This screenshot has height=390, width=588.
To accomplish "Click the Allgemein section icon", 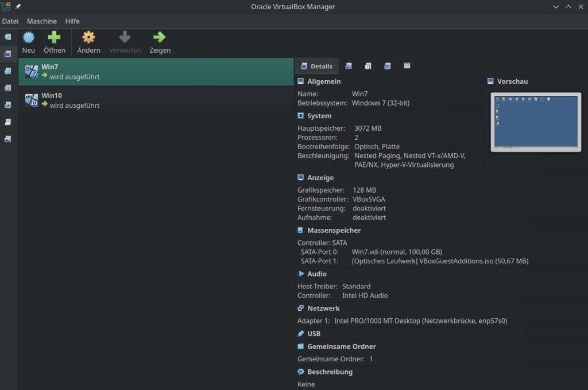I will click(x=300, y=81).
